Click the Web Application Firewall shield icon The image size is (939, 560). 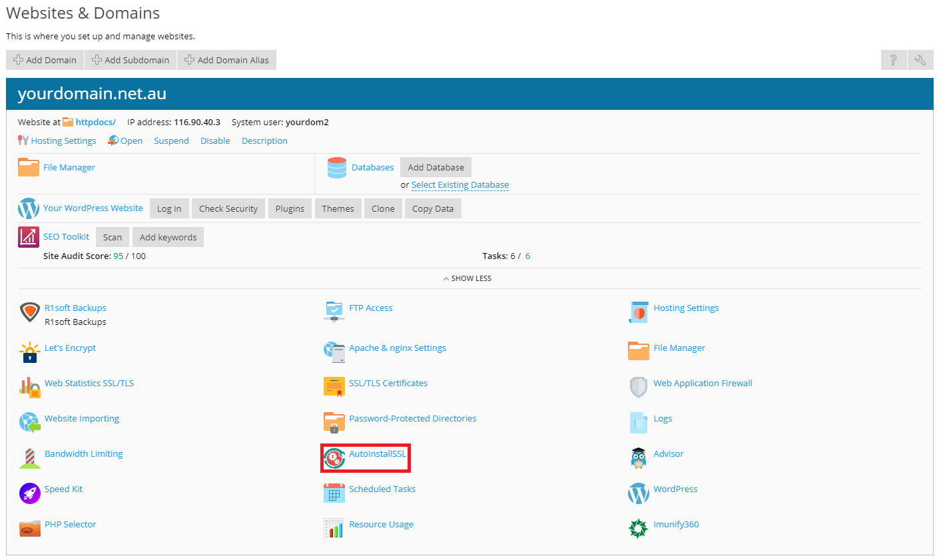pyautogui.click(x=638, y=387)
